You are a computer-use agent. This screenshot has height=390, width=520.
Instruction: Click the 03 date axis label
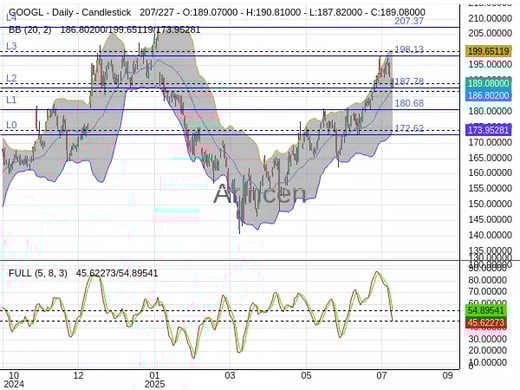(x=230, y=375)
